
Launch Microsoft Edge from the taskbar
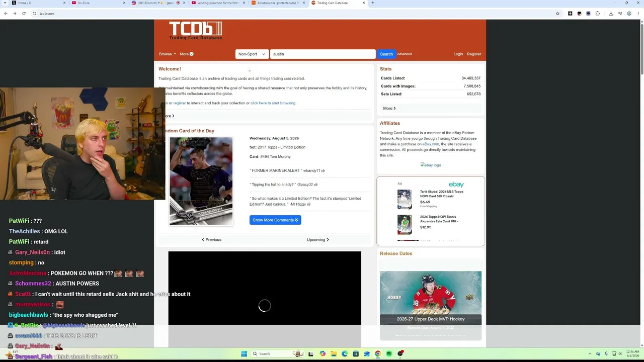[x=345, y=353]
